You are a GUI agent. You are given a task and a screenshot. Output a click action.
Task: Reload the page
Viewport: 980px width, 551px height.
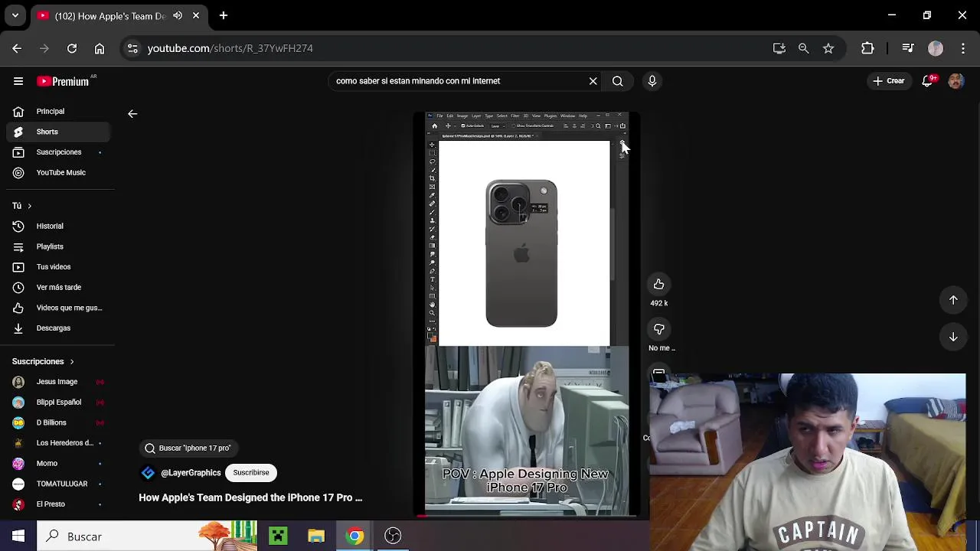coord(72,48)
